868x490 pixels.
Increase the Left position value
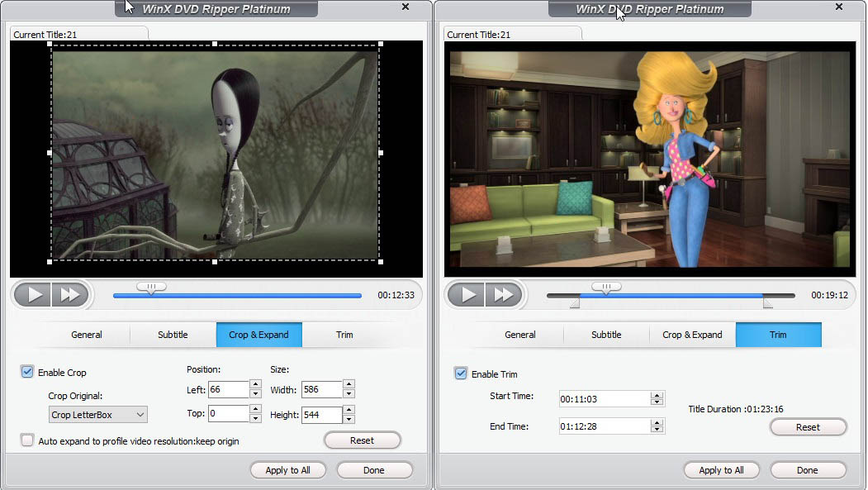click(255, 384)
